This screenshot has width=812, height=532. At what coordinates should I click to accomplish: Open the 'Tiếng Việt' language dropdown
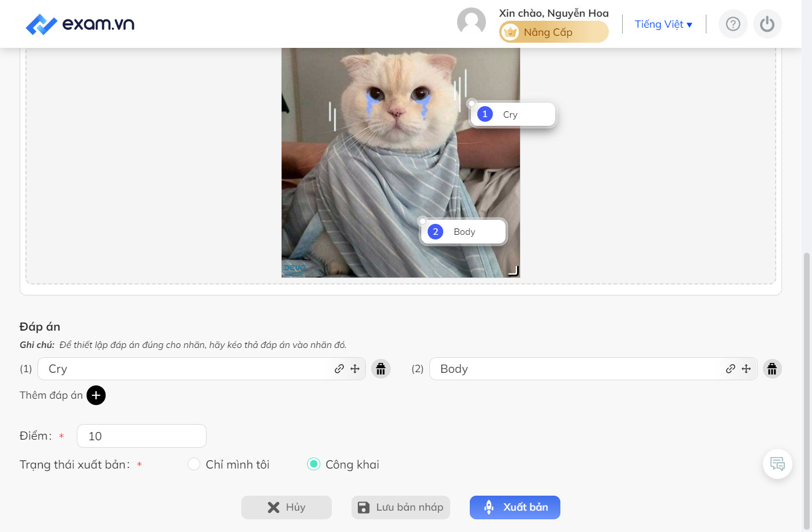664,24
